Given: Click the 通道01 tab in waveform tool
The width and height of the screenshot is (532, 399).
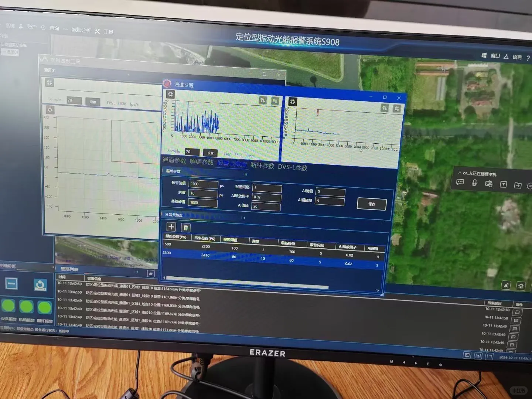Looking at the screenshot, I should click(50, 70).
